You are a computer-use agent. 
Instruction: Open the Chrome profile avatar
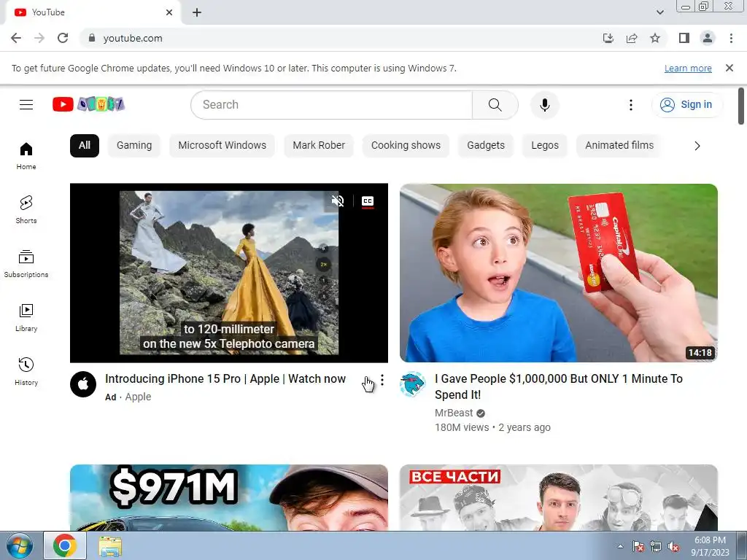708,38
